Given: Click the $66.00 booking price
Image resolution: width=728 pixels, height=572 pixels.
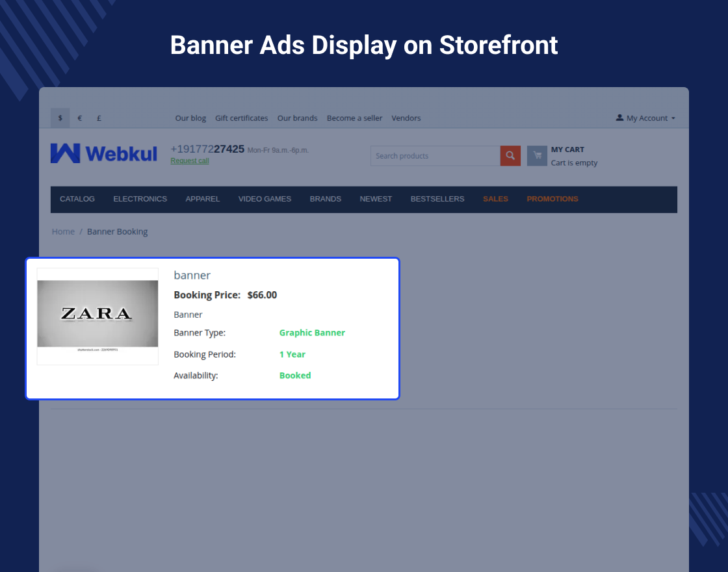Looking at the screenshot, I should pyautogui.click(x=262, y=295).
